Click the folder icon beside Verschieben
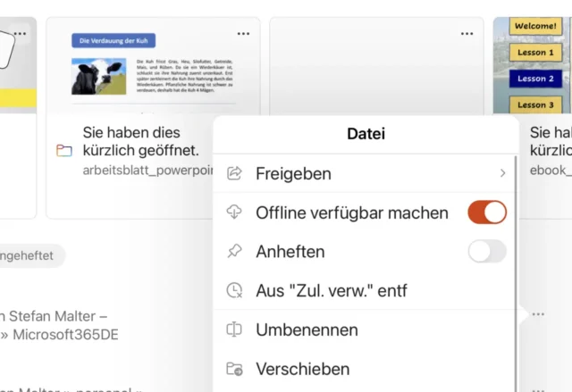 pos(235,369)
